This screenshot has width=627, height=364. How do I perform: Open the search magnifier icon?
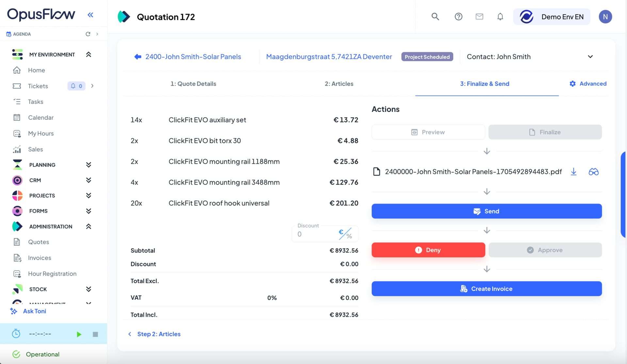click(x=435, y=16)
